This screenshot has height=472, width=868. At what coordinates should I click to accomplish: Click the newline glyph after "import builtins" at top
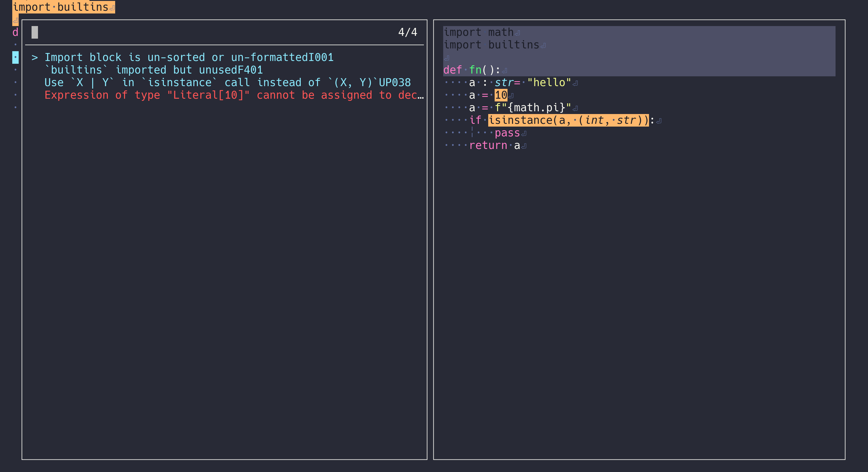[112, 7]
